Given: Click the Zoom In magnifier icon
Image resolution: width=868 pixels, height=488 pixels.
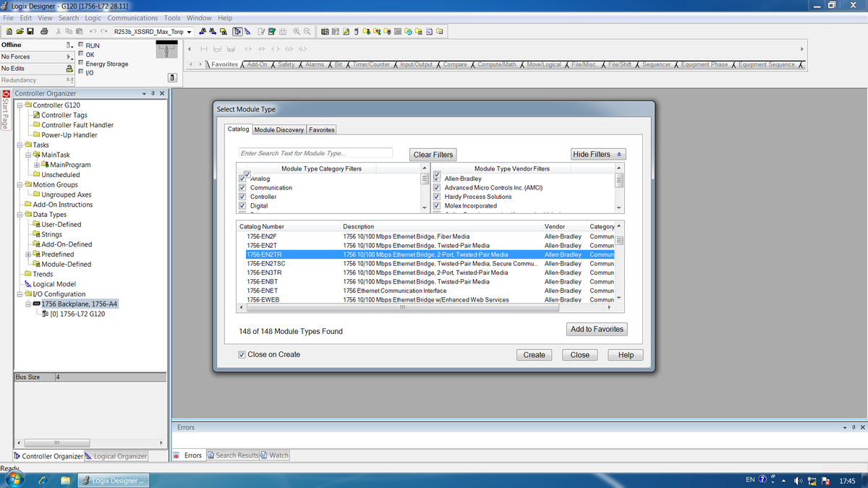Looking at the screenshot, I should tap(297, 32).
